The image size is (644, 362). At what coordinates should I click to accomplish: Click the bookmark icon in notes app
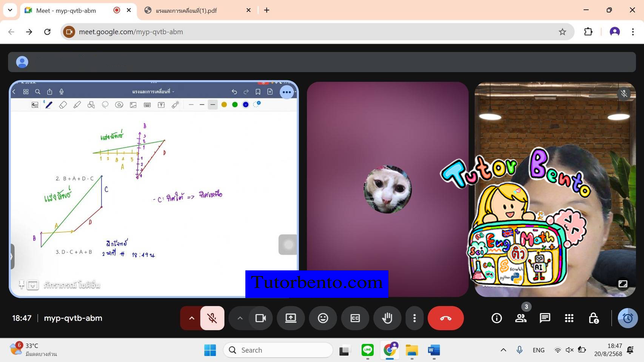258,92
